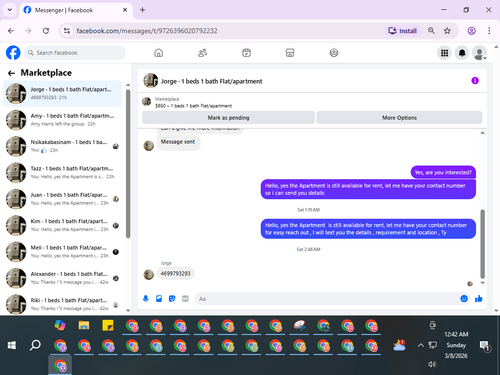
Task: Open Kim conversation in the list
Action: [62, 225]
